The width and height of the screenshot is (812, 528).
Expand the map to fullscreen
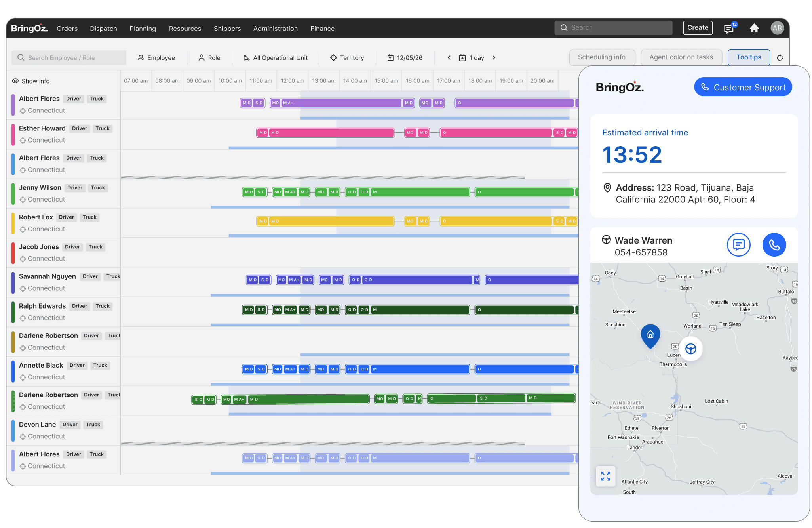point(605,476)
